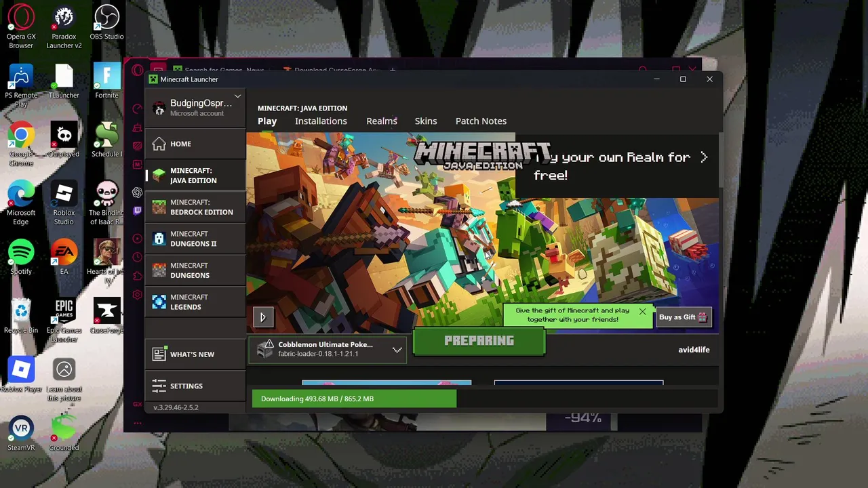
Task: Click the GX Corner icon in Opera
Action: coord(137,404)
